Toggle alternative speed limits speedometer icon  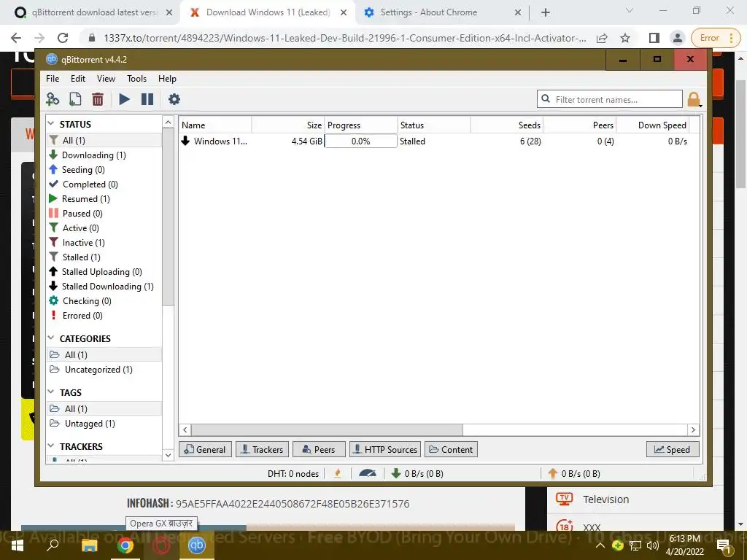pyautogui.click(x=368, y=473)
